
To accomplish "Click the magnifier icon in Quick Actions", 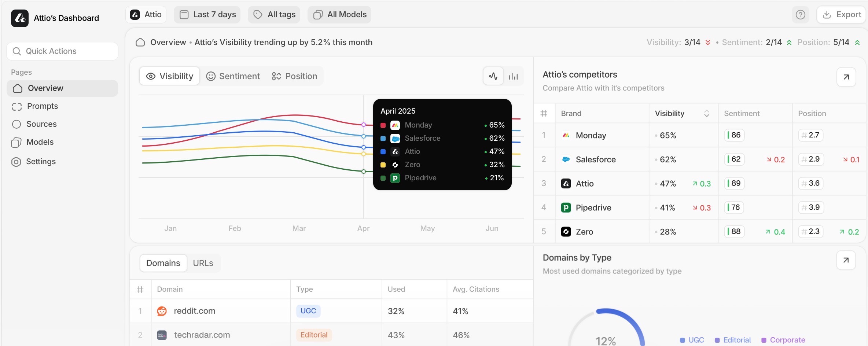I will pos(16,51).
